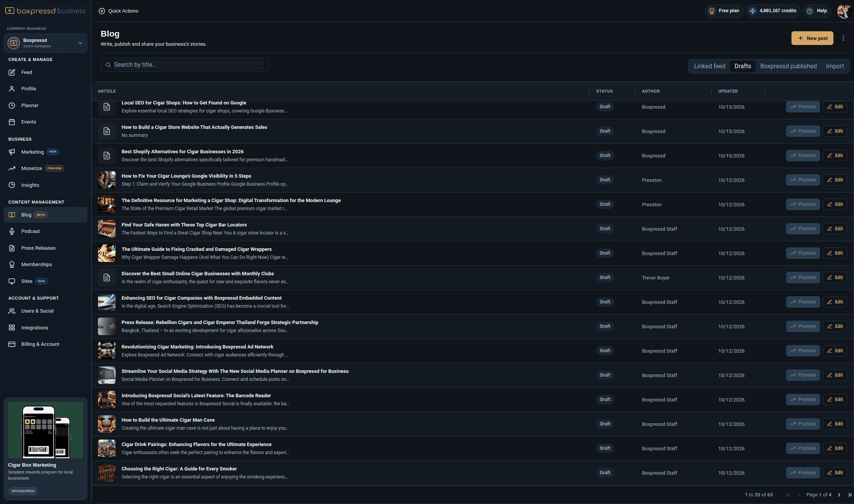Open Monetize trend arrow icon

12,169
